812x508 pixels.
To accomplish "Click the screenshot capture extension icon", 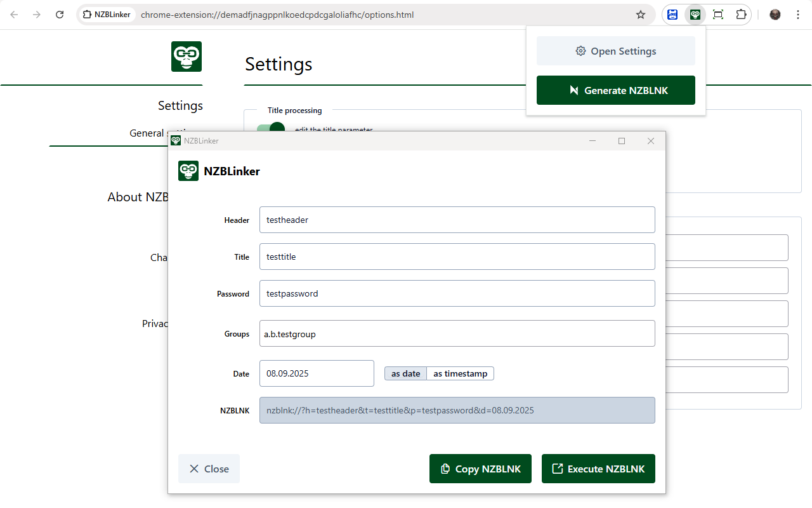I will [x=718, y=15].
